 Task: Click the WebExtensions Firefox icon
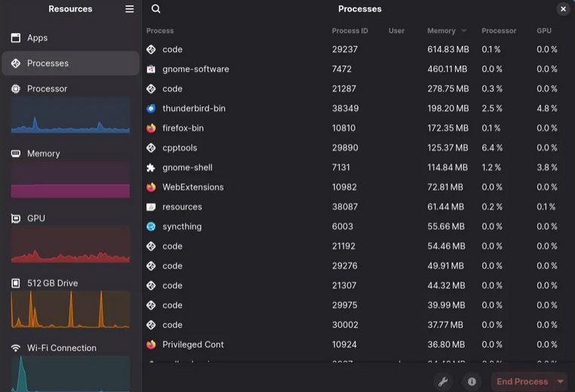[151, 187]
